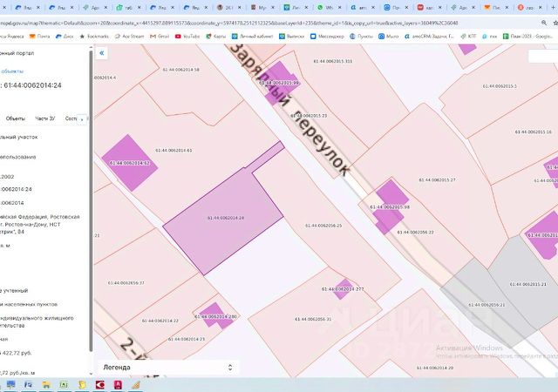
Task: Collapse the side panel with double-chevron button
Action: point(102,53)
